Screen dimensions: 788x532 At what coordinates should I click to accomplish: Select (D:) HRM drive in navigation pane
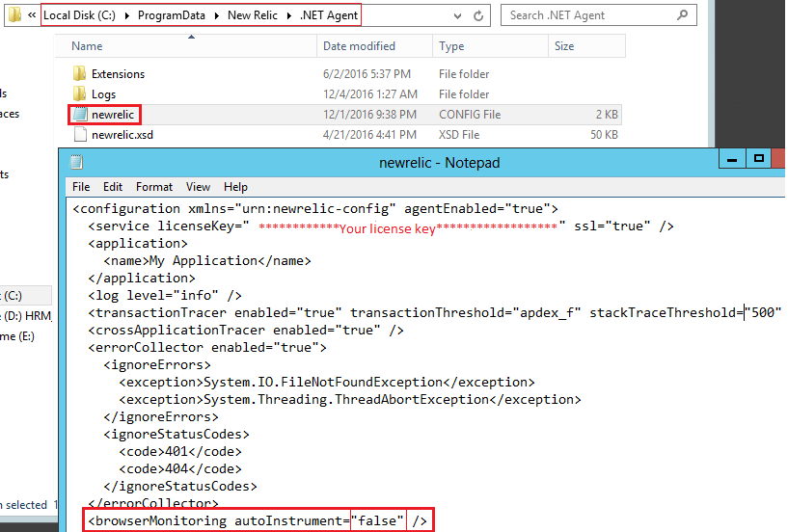pyautogui.click(x=26, y=316)
